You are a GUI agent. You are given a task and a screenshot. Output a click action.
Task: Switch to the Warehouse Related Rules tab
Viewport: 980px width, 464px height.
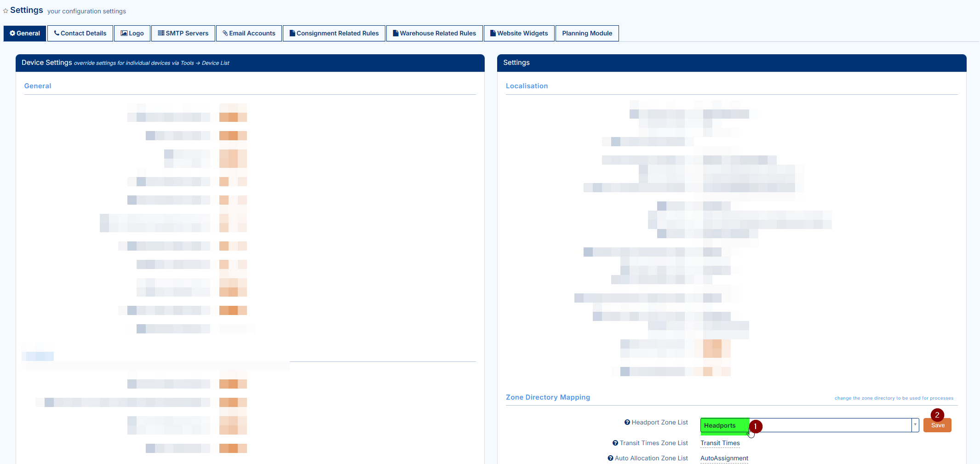[x=434, y=33]
